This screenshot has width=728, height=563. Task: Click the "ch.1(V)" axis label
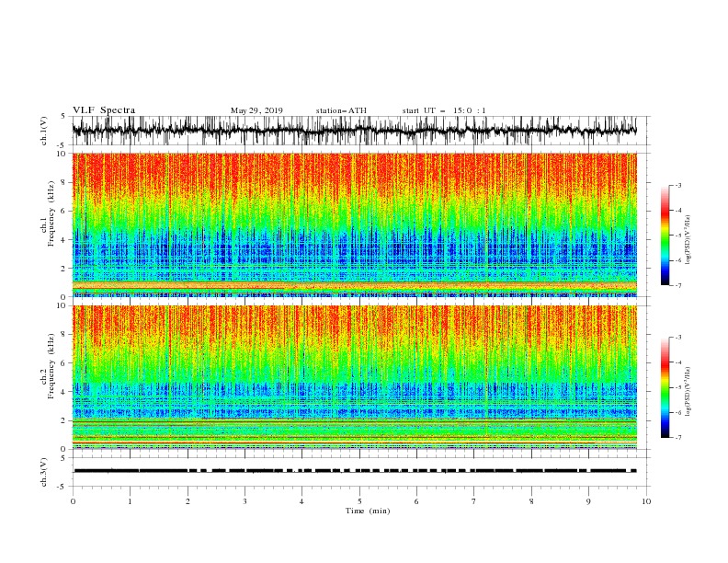pyautogui.click(x=44, y=131)
